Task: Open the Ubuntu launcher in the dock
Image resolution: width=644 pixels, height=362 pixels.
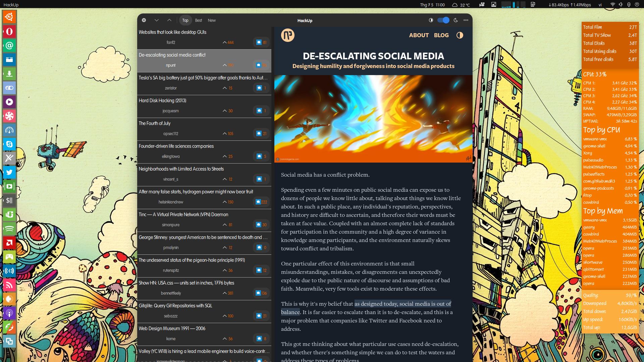Action: pyautogui.click(x=9, y=17)
